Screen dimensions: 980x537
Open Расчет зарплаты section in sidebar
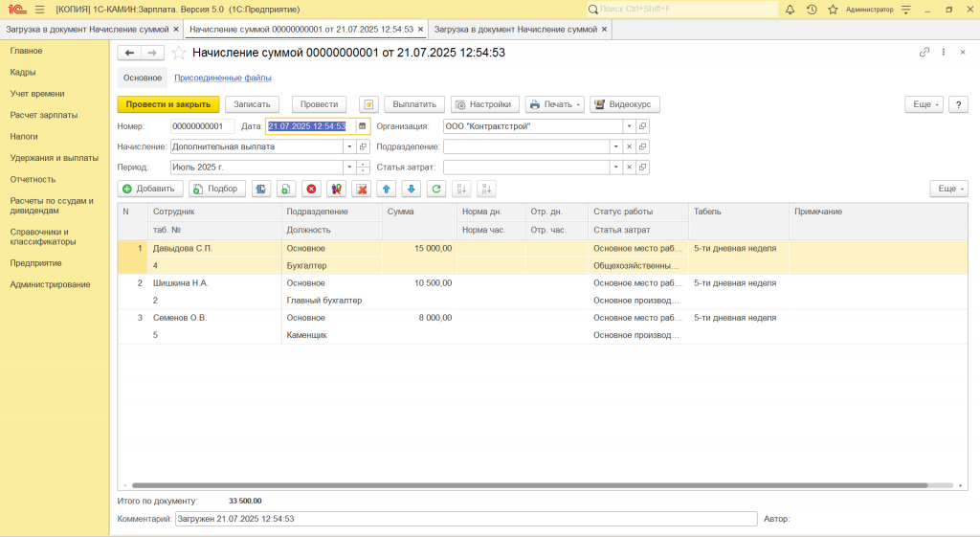(x=44, y=115)
